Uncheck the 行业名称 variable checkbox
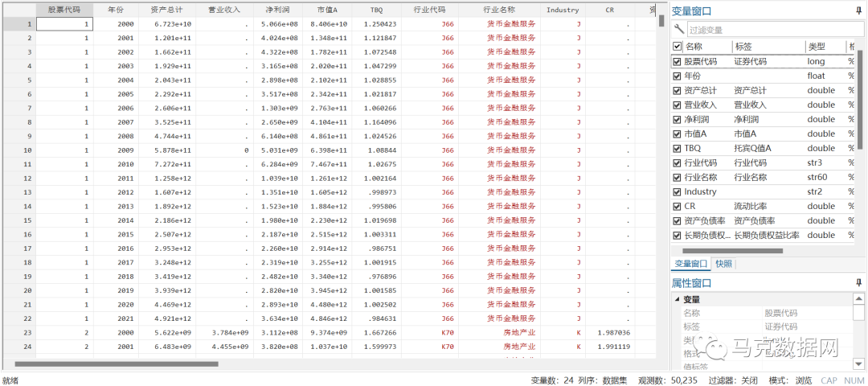 677,177
